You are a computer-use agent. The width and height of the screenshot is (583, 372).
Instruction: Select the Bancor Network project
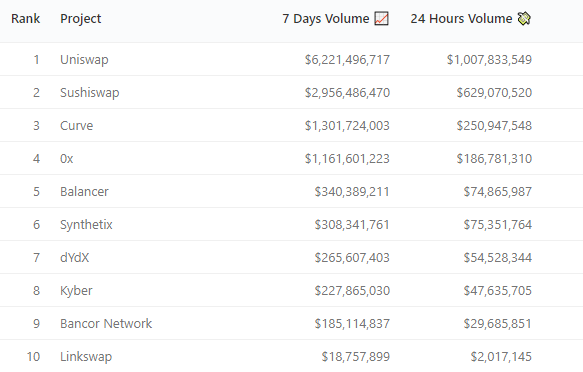click(x=106, y=324)
